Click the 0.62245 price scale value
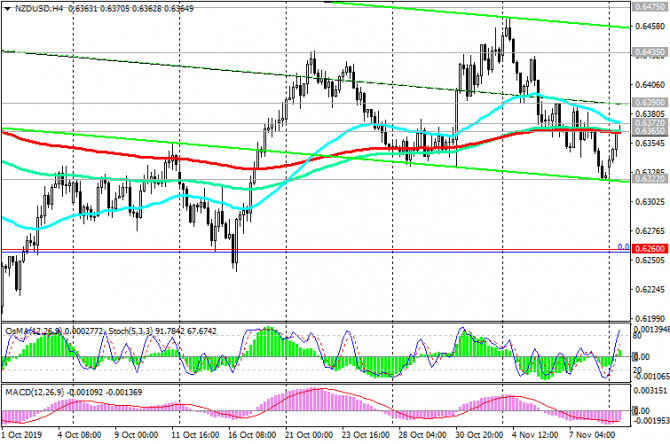The width and height of the screenshot is (670, 444). tap(650, 290)
